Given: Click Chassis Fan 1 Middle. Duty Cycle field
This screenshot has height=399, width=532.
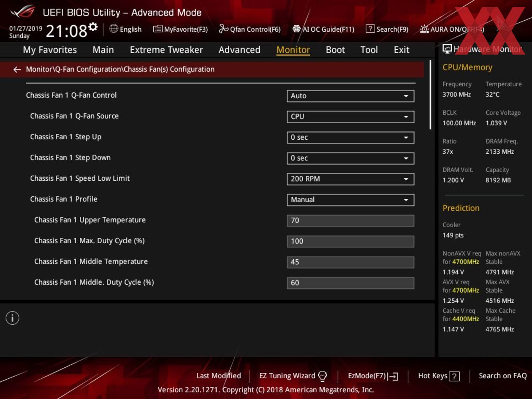Looking at the screenshot, I should (x=350, y=282).
